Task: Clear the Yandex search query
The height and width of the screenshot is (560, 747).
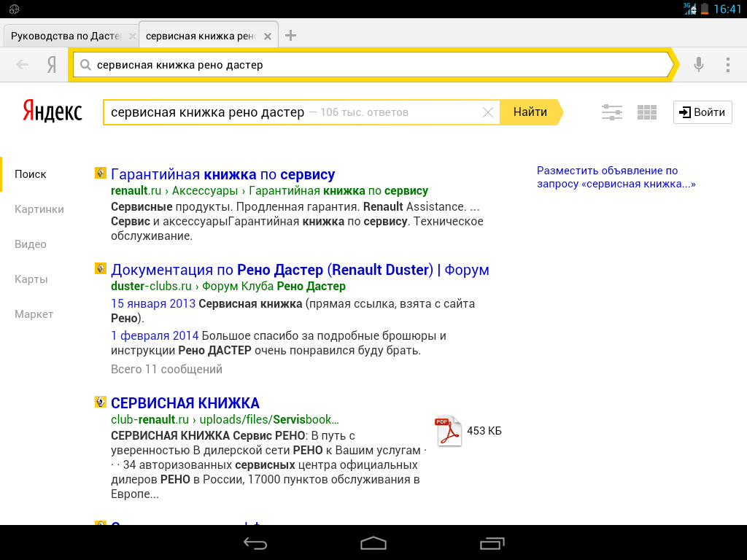Action: click(488, 112)
